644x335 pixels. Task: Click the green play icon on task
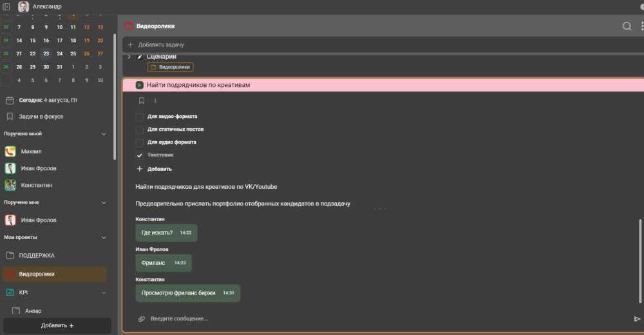point(140,85)
